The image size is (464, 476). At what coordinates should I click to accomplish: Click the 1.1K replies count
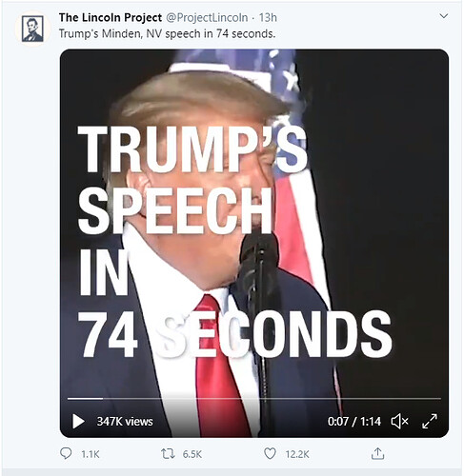[x=91, y=454]
